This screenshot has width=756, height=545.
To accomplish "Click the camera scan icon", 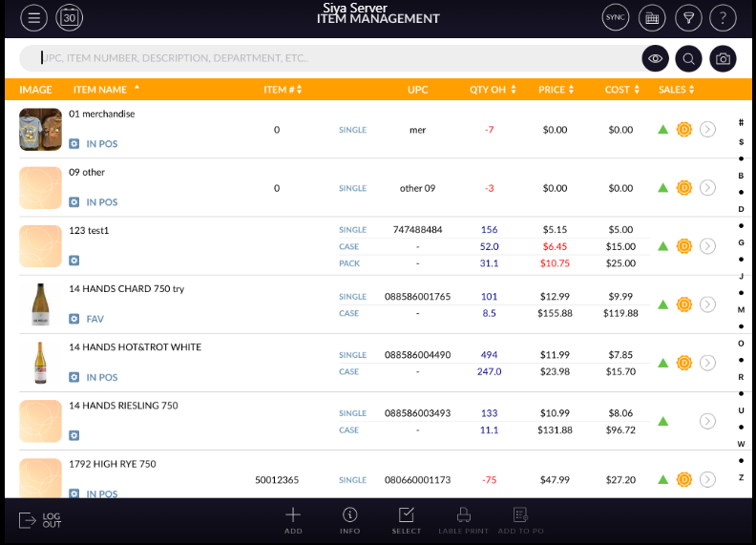I will 724,59.
